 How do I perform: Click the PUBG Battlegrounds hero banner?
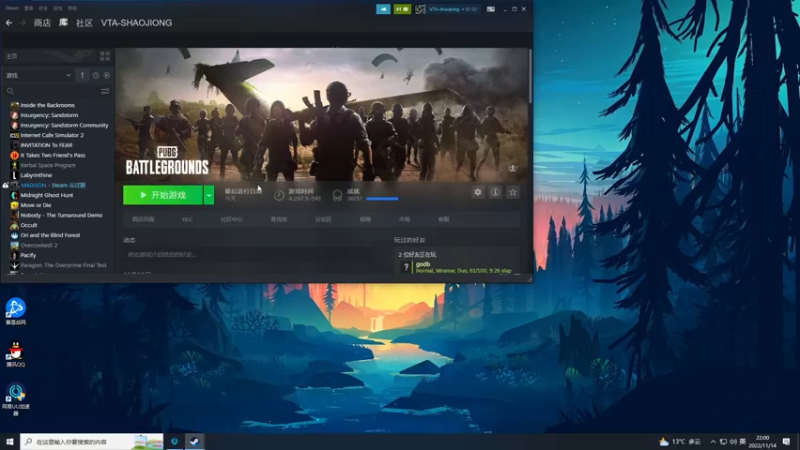322,115
